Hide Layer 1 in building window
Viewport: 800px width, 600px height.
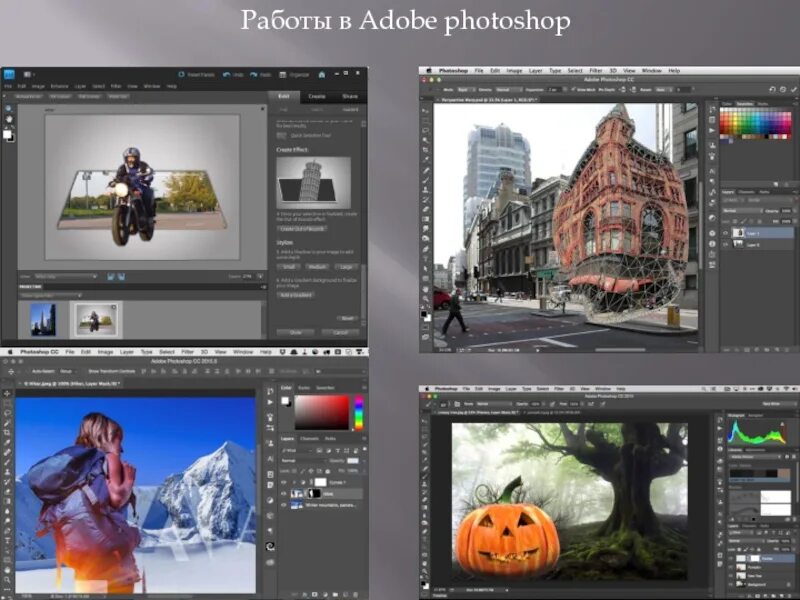pos(725,233)
